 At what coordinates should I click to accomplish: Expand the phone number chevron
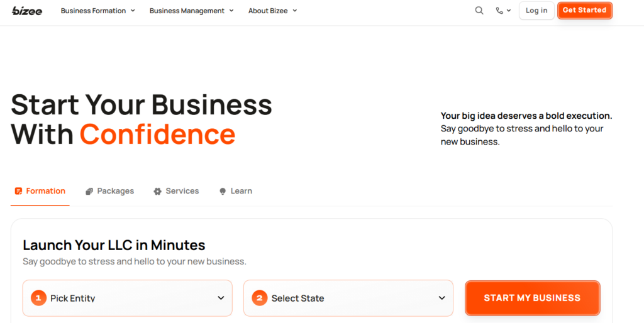(x=509, y=11)
